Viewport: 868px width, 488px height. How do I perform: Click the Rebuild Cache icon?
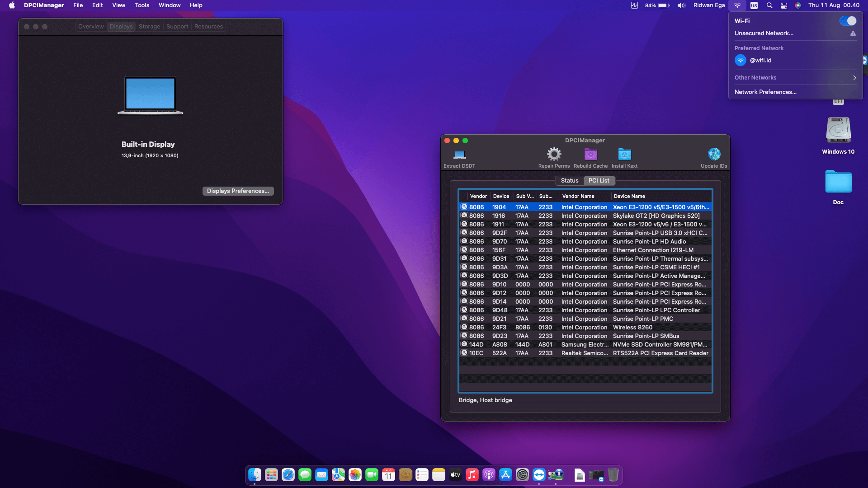[x=590, y=155]
